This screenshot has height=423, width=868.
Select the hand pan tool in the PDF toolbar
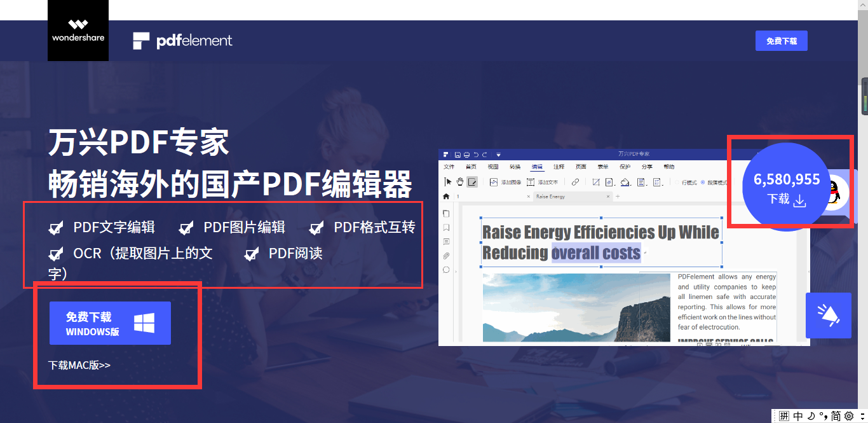(x=459, y=182)
